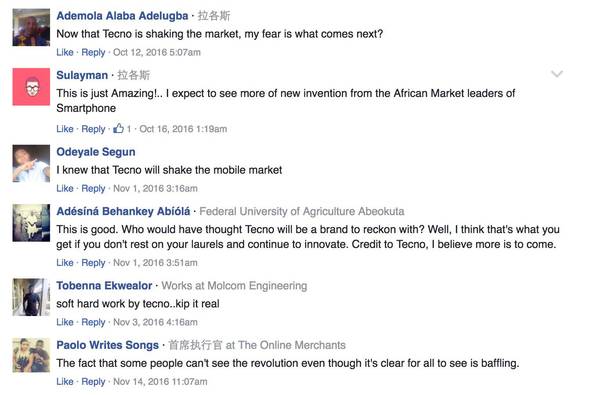Open The Online Merchants page link
This screenshot has width=600, height=395.
[x=292, y=345]
